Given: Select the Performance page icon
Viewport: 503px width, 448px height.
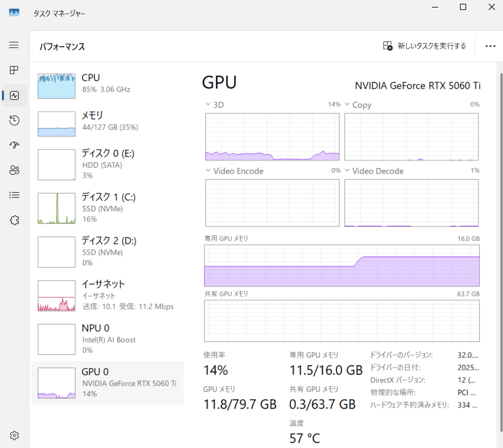Looking at the screenshot, I should [14, 95].
